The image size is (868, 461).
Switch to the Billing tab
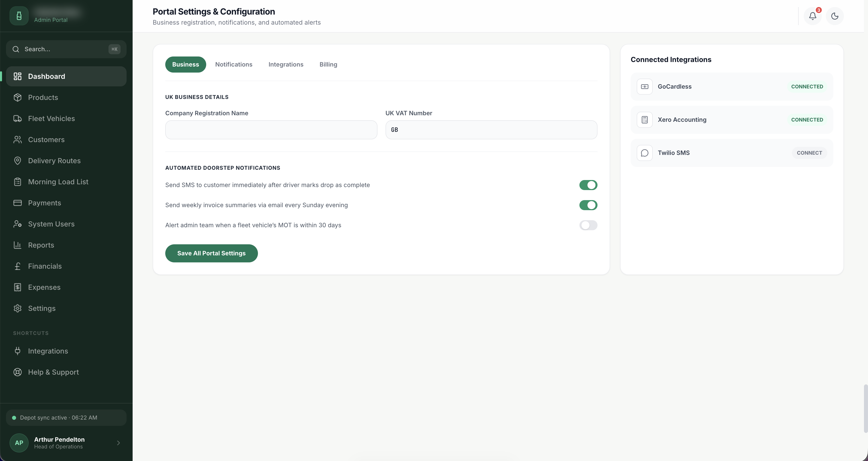click(x=328, y=64)
